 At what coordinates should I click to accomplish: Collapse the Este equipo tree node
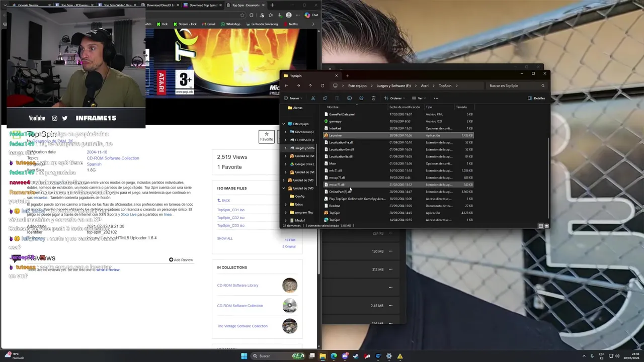coord(283,124)
